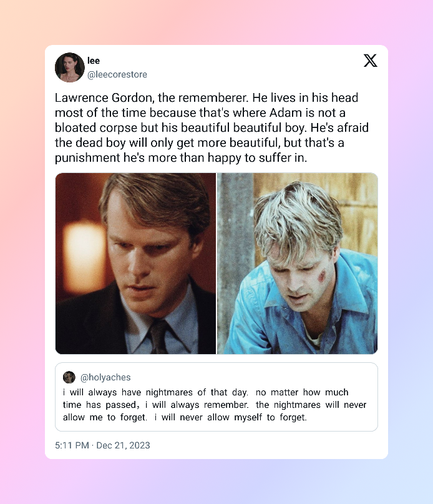Click the date Dec 21, 2023
This screenshot has height=504, width=433.
(x=123, y=445)
